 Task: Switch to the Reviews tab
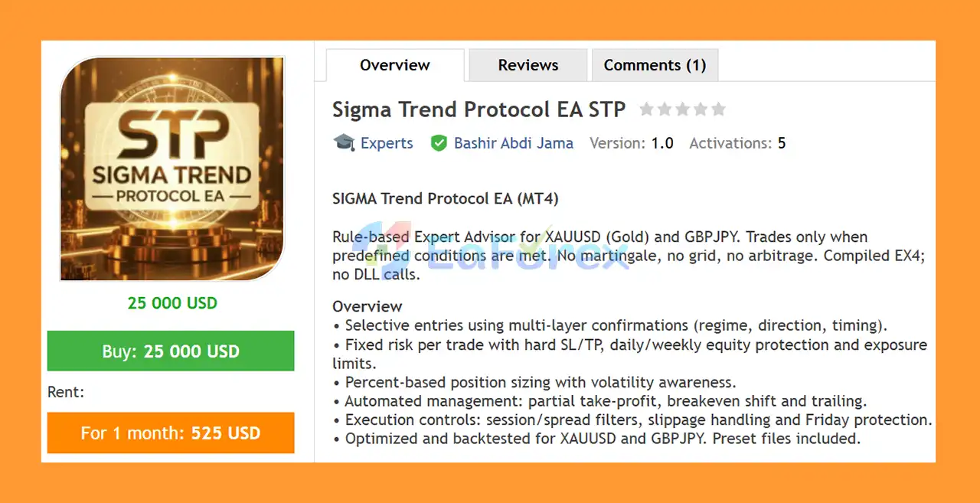[528, 65]
